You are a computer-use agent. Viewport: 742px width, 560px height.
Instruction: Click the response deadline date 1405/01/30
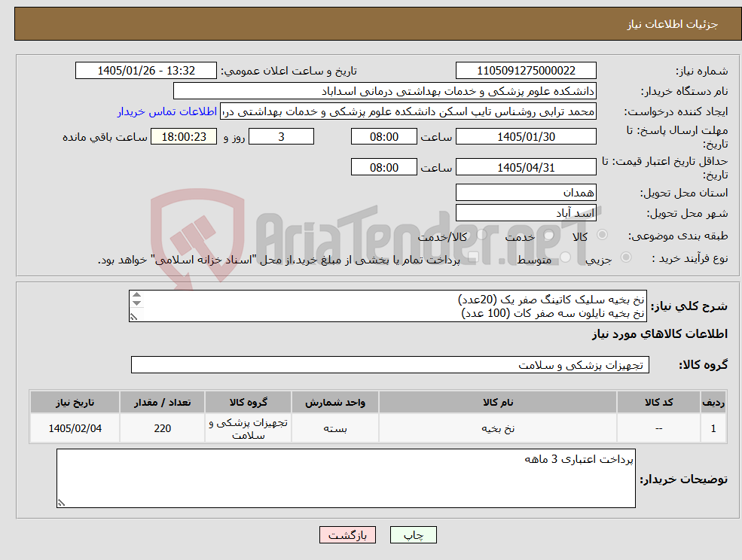coord(526,137)
